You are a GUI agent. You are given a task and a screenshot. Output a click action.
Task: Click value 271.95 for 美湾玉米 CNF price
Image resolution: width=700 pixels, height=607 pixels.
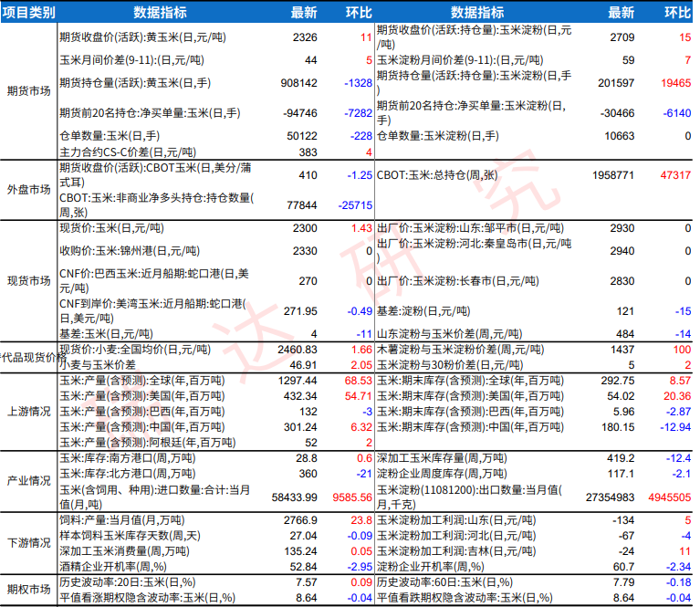click(x=300, y=311)
